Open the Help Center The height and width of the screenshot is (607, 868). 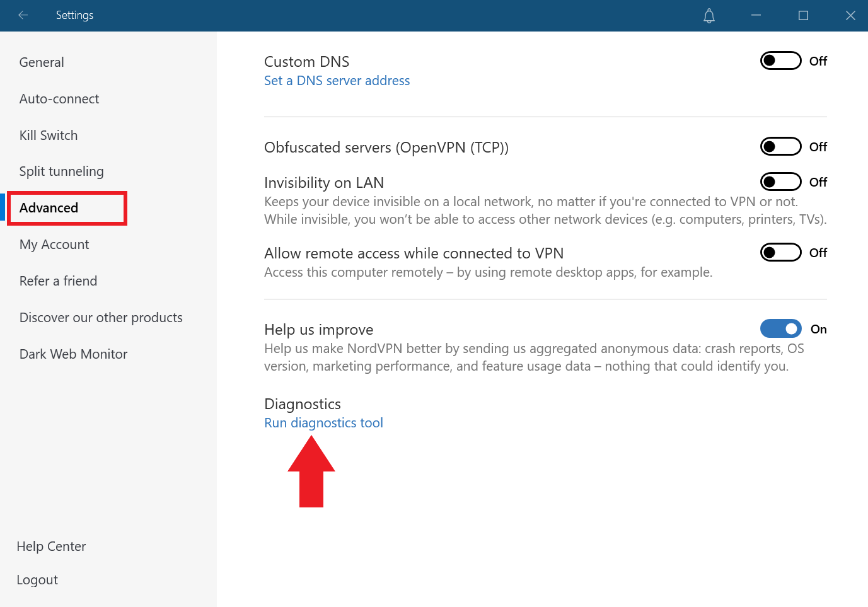(51, 546)
